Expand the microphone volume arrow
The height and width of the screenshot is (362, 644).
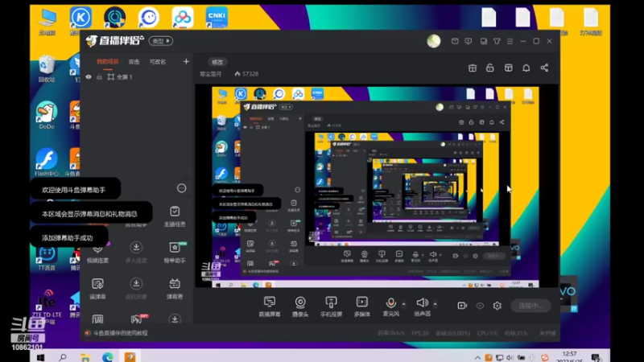404,304
